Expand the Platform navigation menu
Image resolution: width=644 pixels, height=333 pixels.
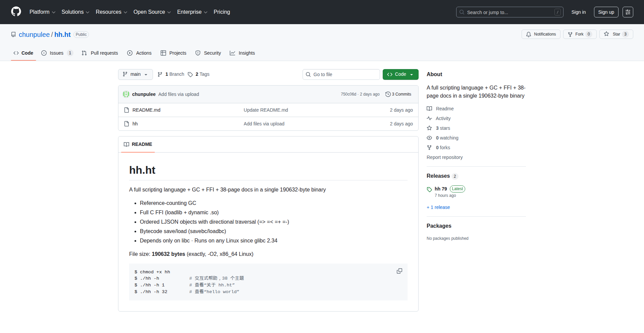point(42,12)
